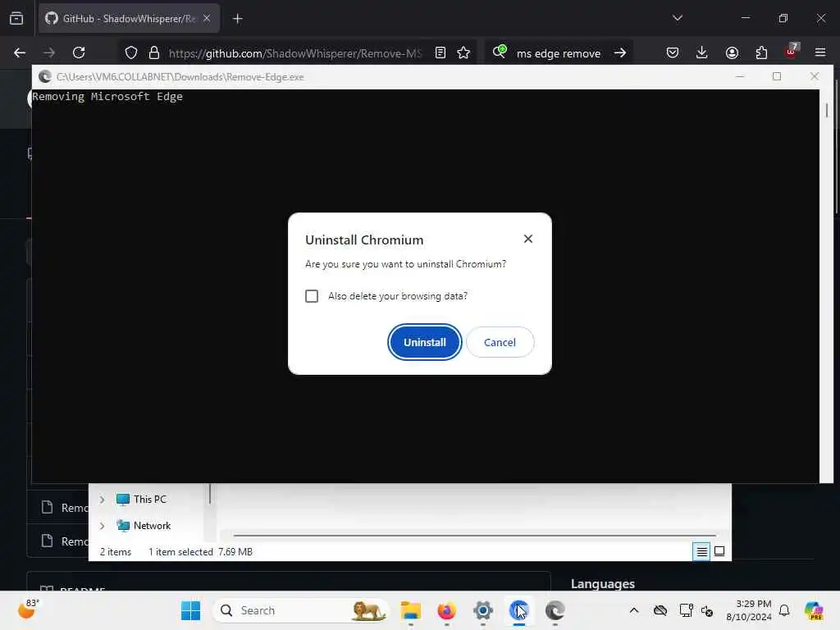Open notifications bell

point(784,610)
